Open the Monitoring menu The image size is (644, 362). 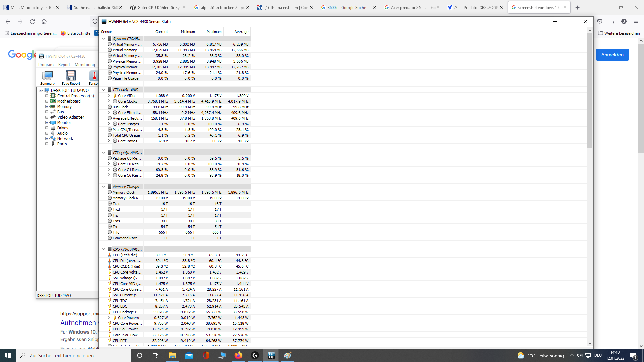coord(85,65)
